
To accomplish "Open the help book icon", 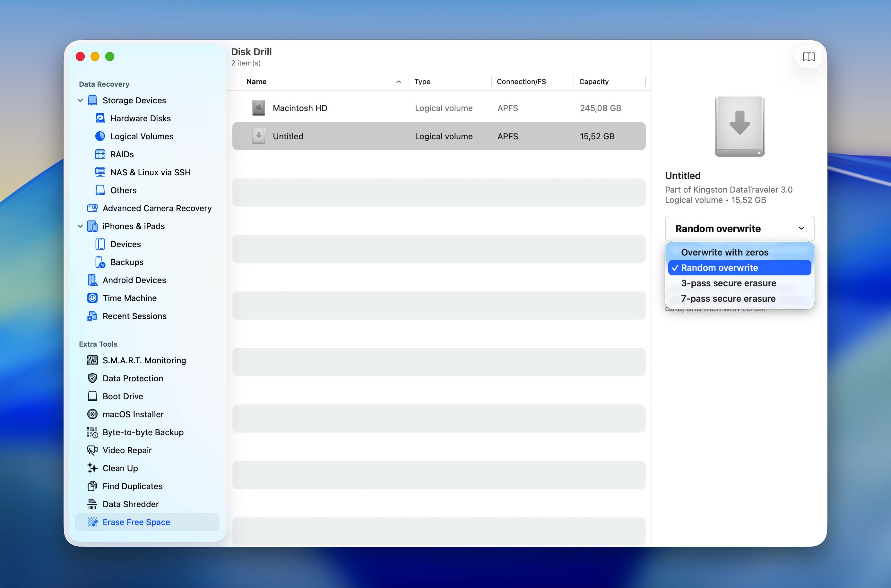I will (x=809, y=56).
